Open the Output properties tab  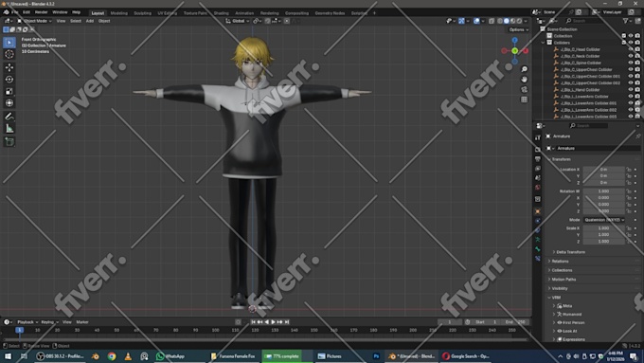click(538, 158)
